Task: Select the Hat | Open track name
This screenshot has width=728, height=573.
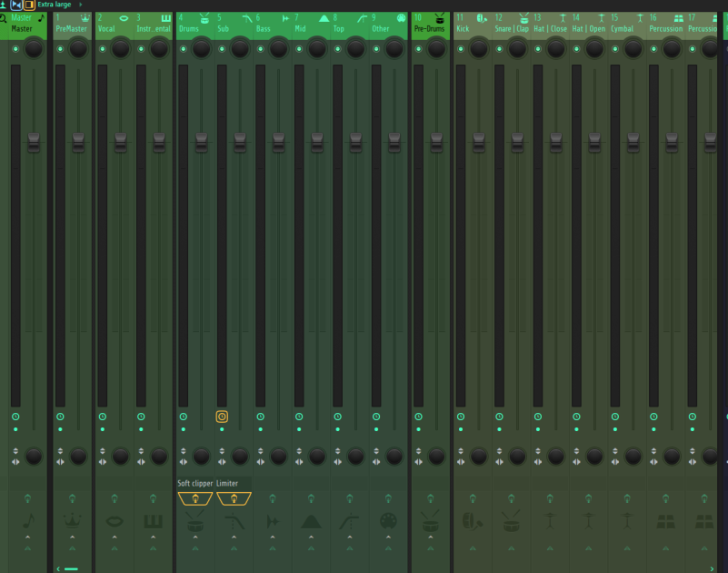Action: pos(589,29)
